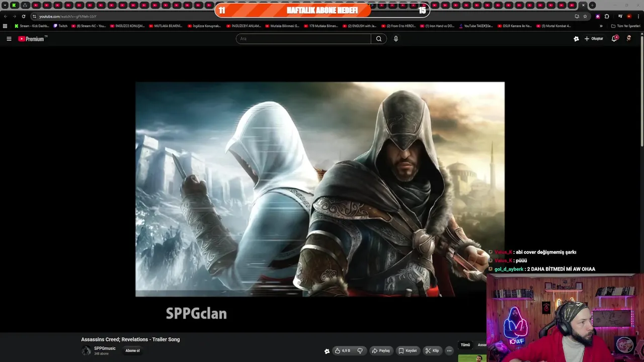Open Stream - Kick Dashboard bookmark
The width and height of the screenshot is (644, 362).
coord(32,26)
